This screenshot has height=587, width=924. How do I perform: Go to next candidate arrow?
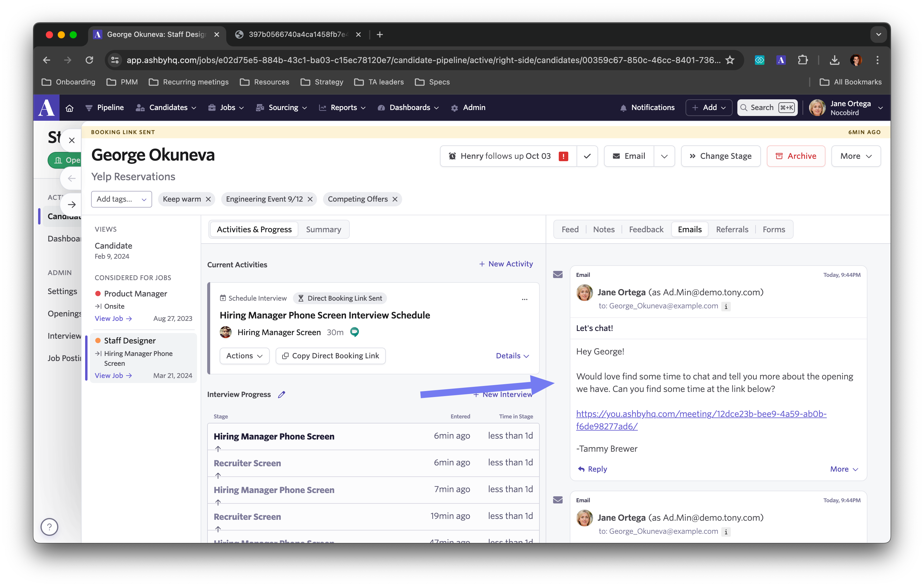[72, 204]
